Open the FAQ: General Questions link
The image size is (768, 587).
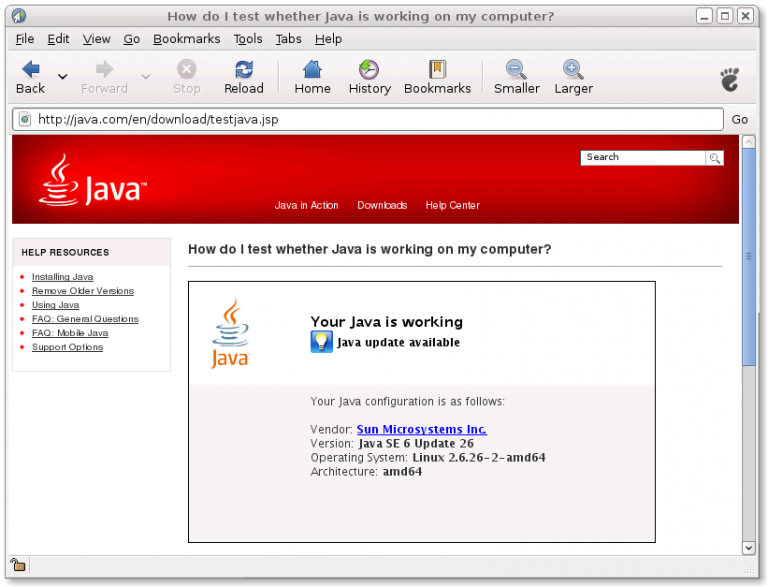pos(85,319)
